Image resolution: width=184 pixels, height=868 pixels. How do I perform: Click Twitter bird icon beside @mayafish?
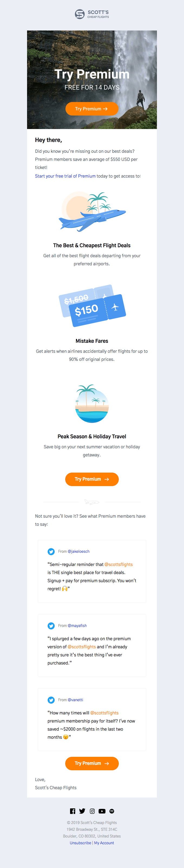tap(51, 626)
